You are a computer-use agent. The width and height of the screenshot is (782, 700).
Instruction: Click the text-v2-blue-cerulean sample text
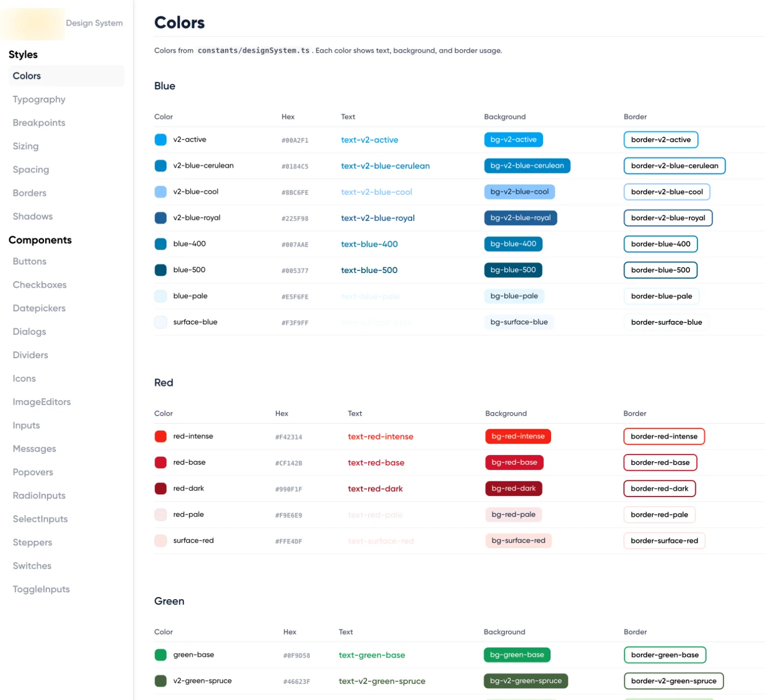[385, 166]
